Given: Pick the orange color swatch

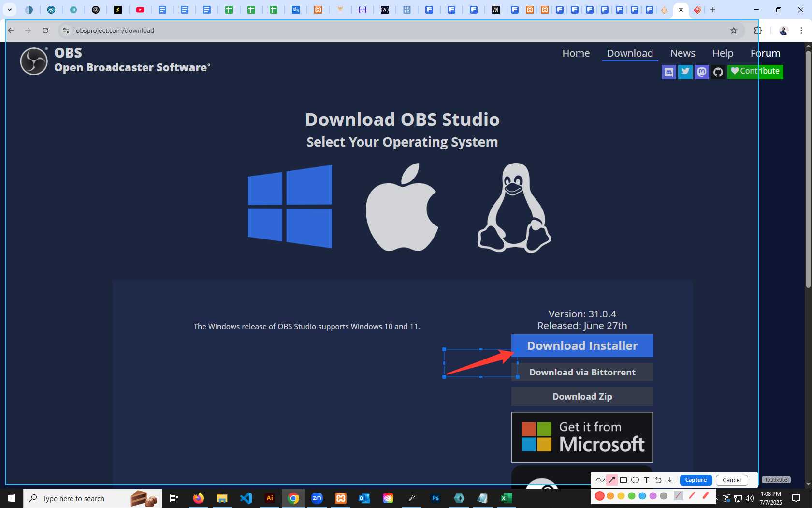Looking at the screenshot, I should pos(610,496).
